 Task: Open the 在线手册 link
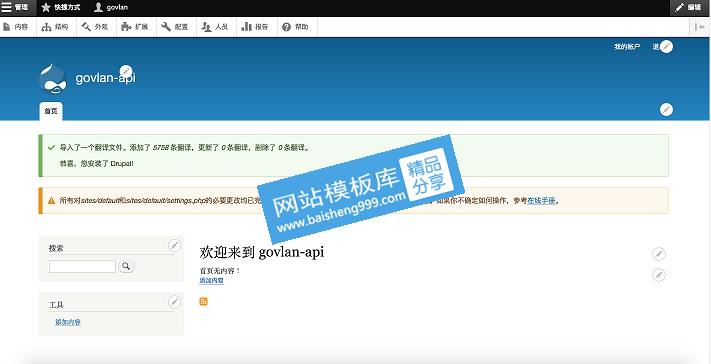coord(541,200)
